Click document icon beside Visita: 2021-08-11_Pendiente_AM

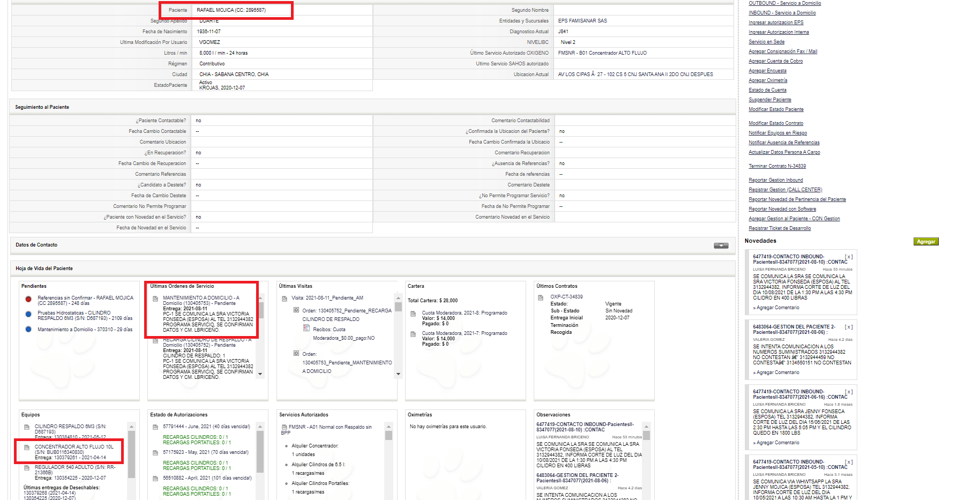click(285, 298)
